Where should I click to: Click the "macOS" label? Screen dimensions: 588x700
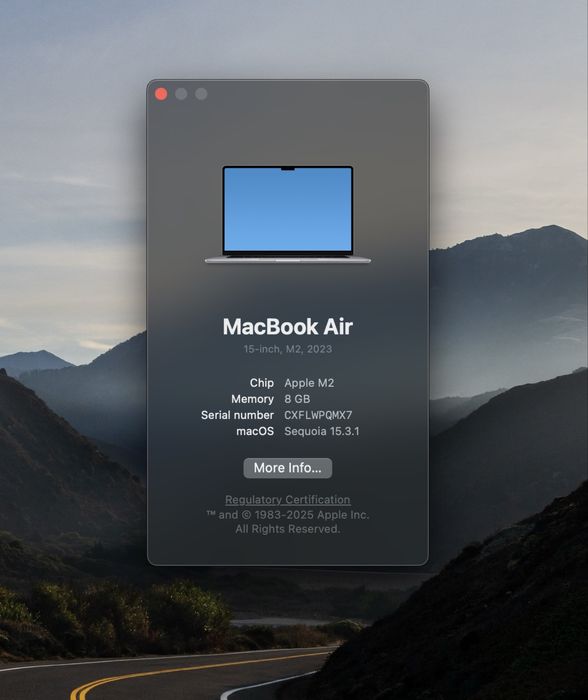click(x=255, y=431)
